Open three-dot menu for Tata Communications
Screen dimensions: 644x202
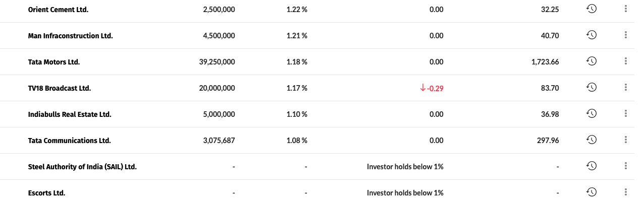click(625, 140)
